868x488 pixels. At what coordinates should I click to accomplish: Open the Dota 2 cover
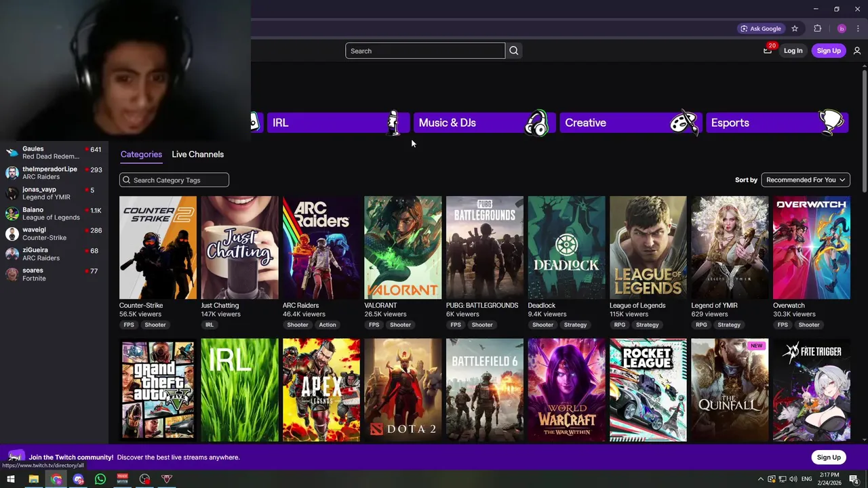(x=403, y=390)
